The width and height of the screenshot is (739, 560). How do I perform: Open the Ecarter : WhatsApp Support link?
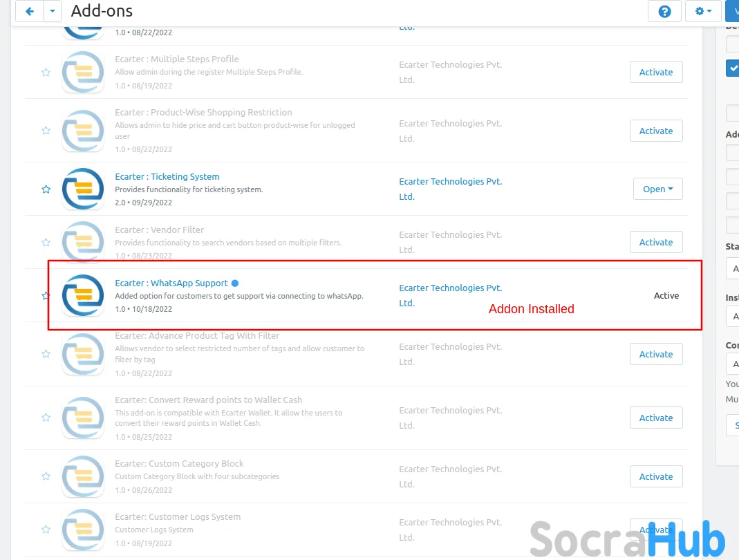coord(171,283)
